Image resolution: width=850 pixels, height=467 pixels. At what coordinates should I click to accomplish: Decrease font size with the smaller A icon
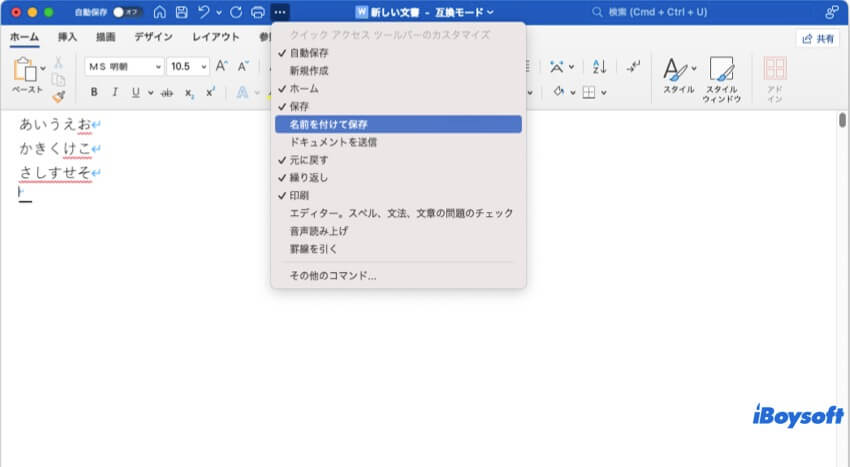pyautogui.click(x=243, y=66)
